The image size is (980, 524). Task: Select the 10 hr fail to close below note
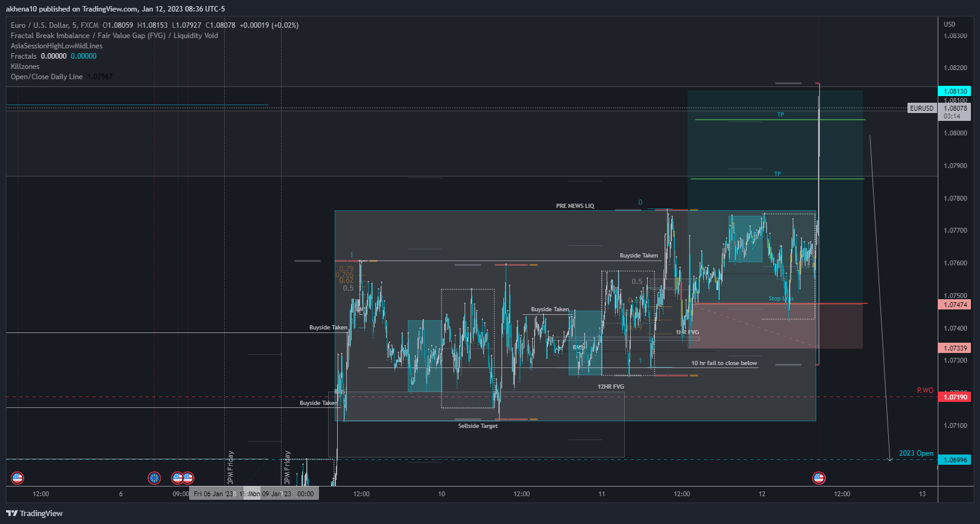pyautogui.click(x=724, y=363)
